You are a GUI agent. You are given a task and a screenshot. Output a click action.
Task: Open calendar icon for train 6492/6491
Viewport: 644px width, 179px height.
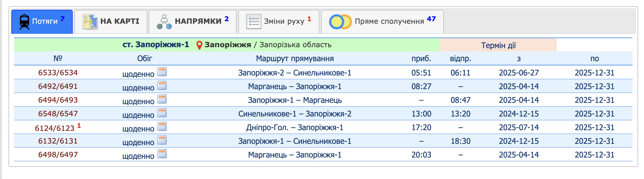point(162,86)
